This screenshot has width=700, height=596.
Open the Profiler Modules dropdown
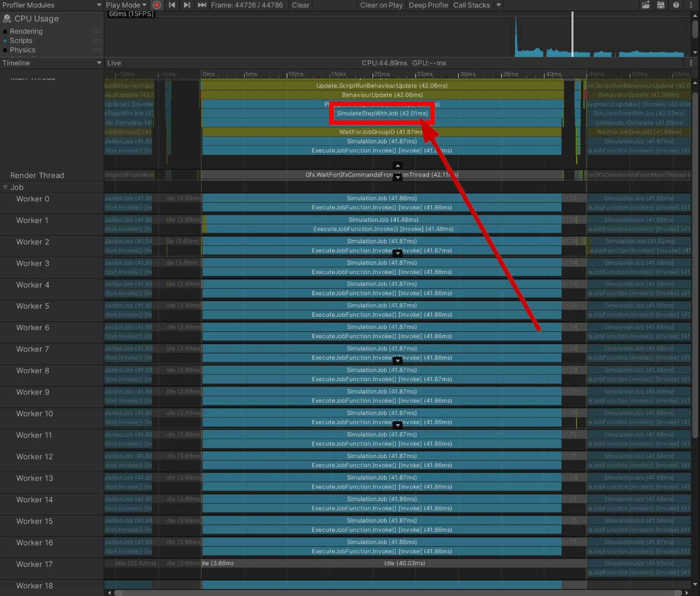pyautogui.click(x=51, y=5)
